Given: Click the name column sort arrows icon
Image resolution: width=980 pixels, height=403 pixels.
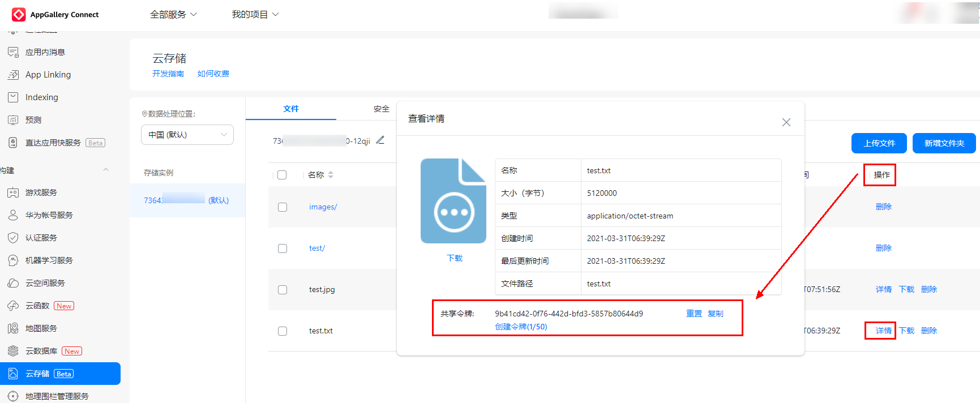Looking at the screenshot, I should point(331,175).
